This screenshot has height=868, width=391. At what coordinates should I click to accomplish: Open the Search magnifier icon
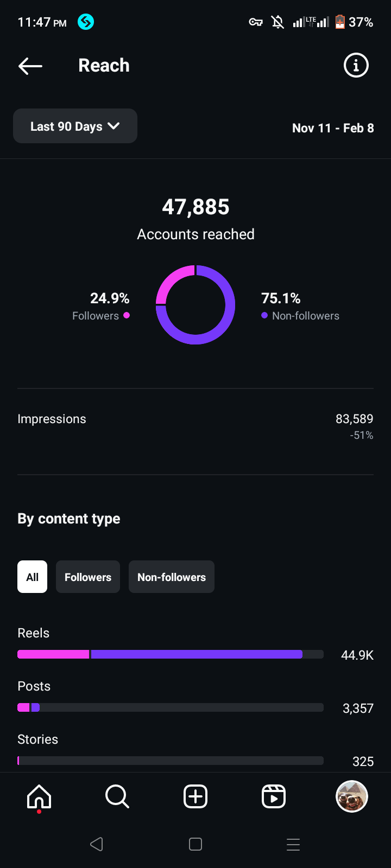pyautogui.click(x=117, y=797)
